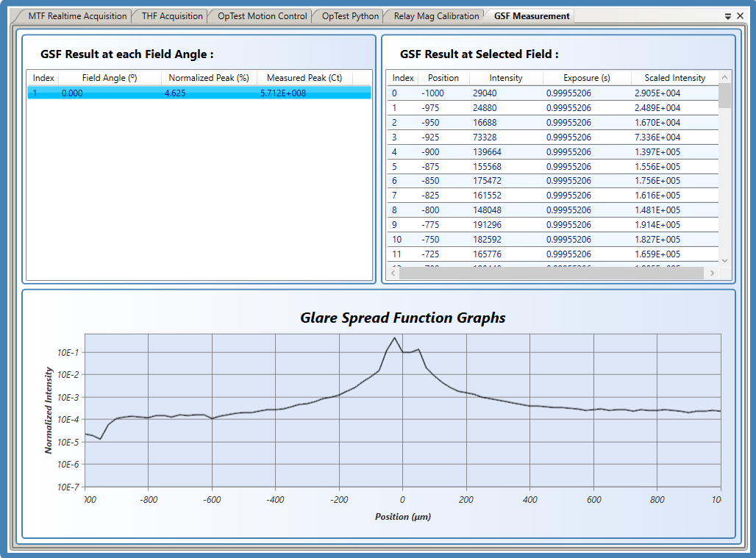Open the THF Acquisition tab
756x558 pixels.
(x=172, y=16)
